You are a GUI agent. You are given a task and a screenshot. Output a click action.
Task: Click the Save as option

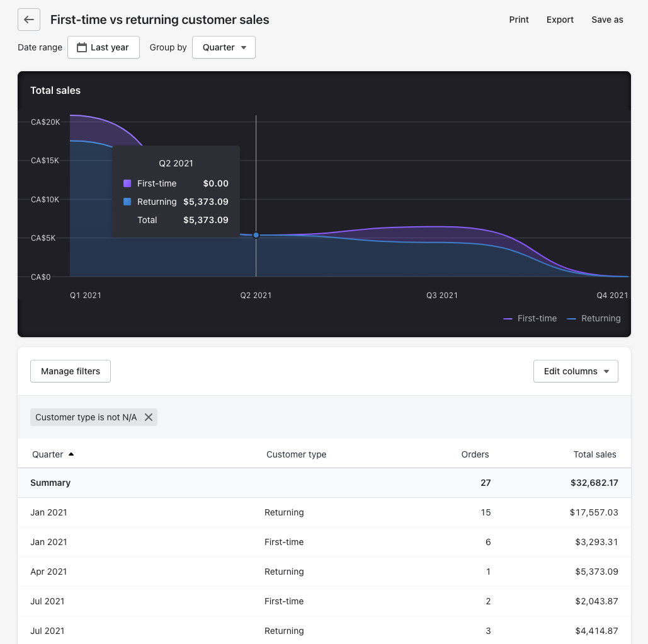click(606, 20)
